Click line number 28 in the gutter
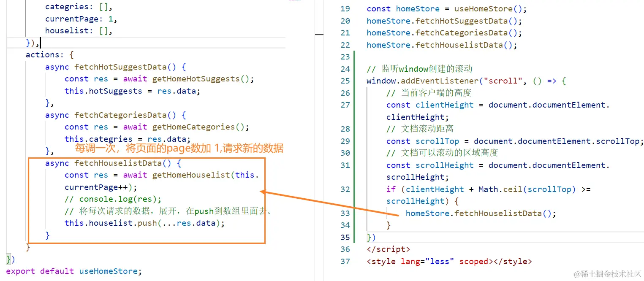Image resolution: width=644 pixels, height=281 pixels. coord(345,129)
